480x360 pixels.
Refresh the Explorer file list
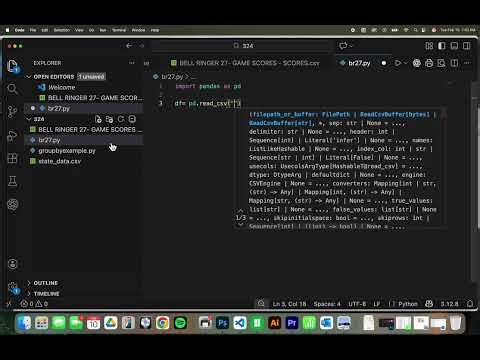pyautogui.click(x=121, y=119)
